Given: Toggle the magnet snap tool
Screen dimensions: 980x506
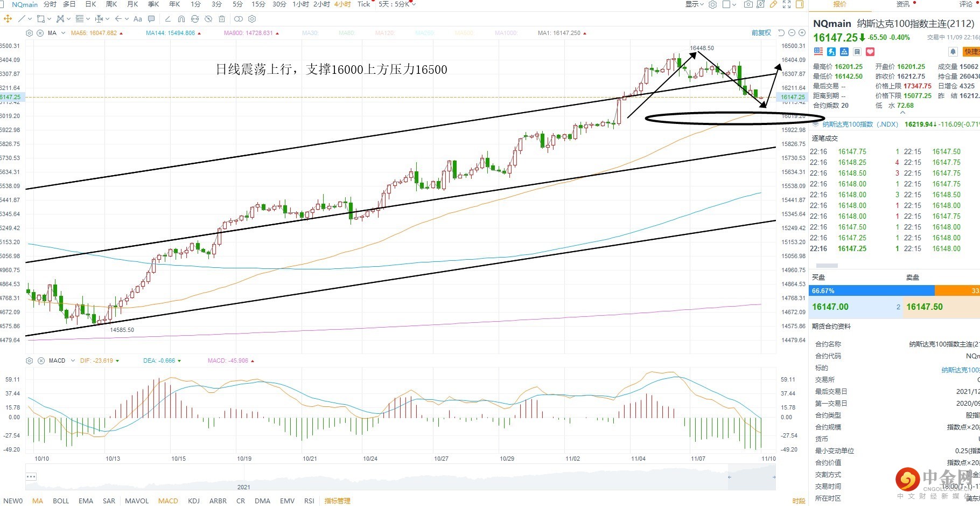Looking at the screenshot, I should click(181, 19).
